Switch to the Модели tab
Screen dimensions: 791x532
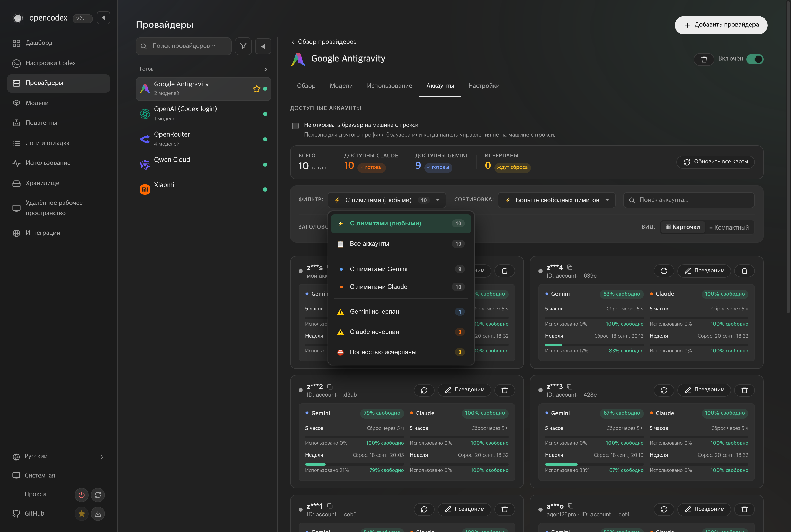[x=341, y=86]
